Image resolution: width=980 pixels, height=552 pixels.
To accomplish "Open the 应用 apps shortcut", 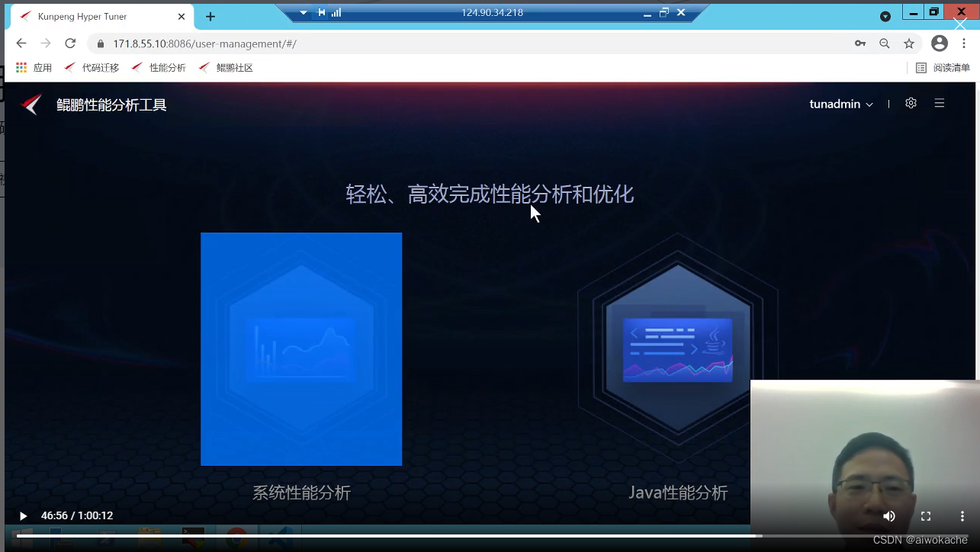I will point(34,68).
